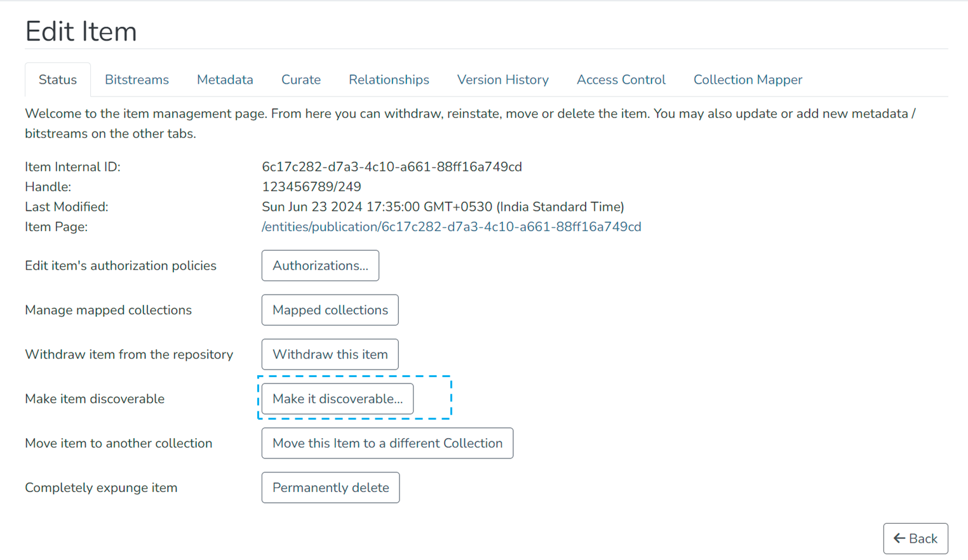
Task: Open the Metadata tab
Action: pos(225,79)
